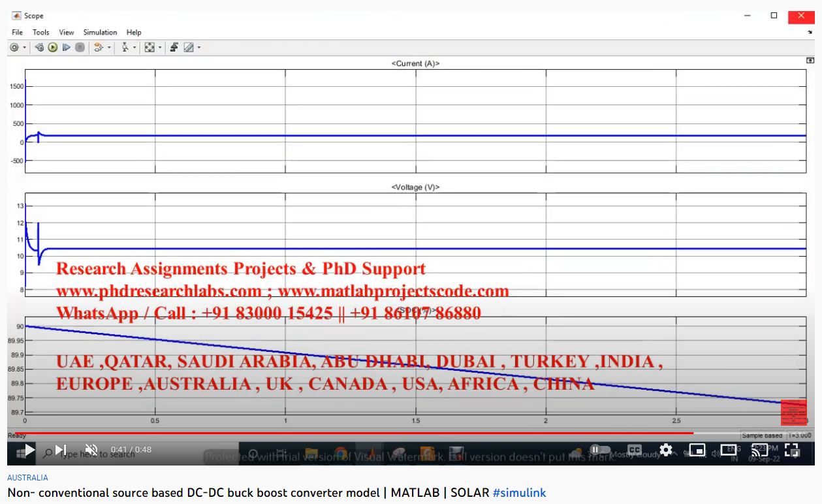Cast the video to a device

(760, 450)
